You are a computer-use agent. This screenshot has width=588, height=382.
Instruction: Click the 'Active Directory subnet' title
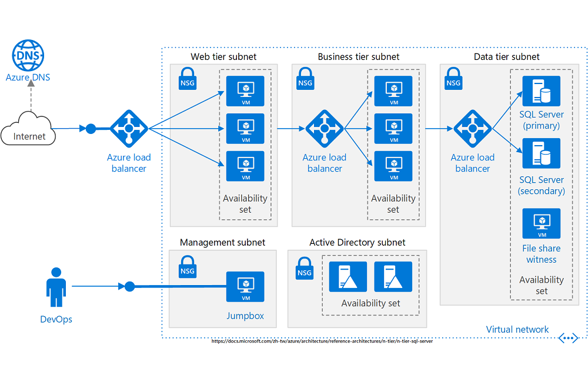[358, 243]
